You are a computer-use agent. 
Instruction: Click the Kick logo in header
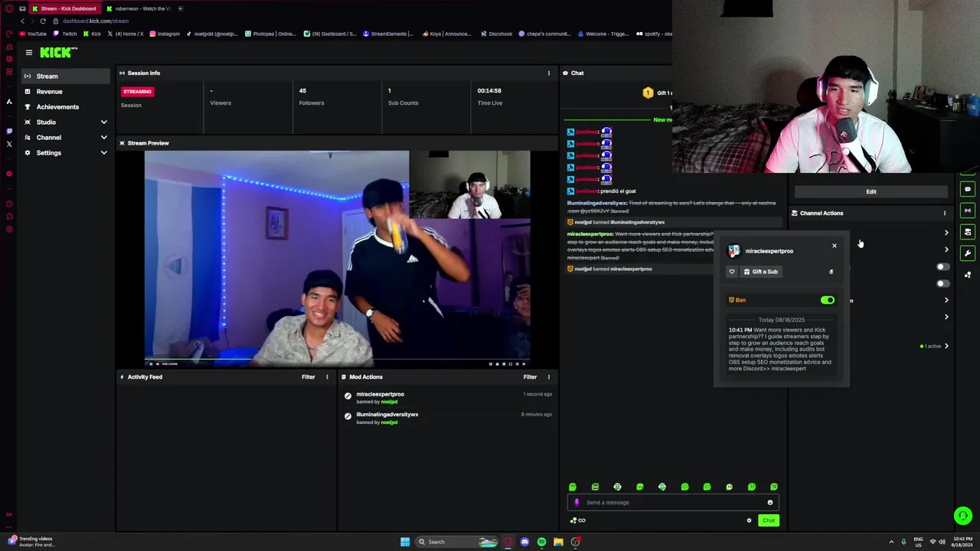click(x=58, y=52)
